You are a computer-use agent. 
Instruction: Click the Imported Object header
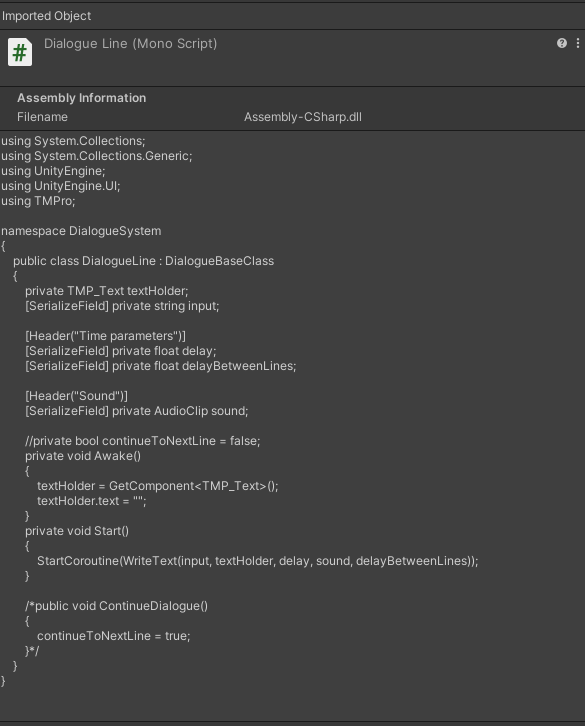(x=46, y=16)
